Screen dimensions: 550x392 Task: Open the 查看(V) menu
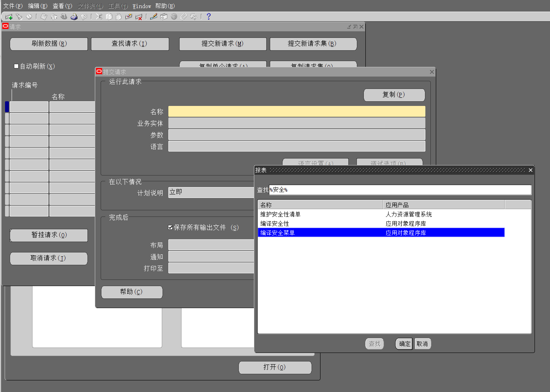[x=62, y=6]
